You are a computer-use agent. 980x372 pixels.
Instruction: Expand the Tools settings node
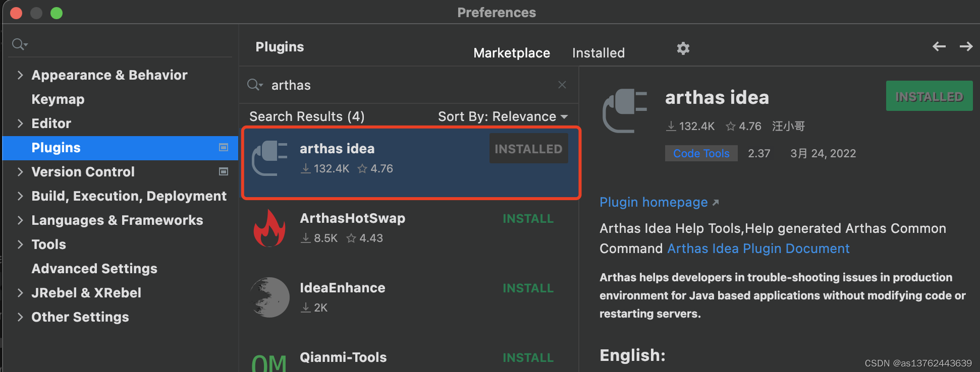pos(20,244)
